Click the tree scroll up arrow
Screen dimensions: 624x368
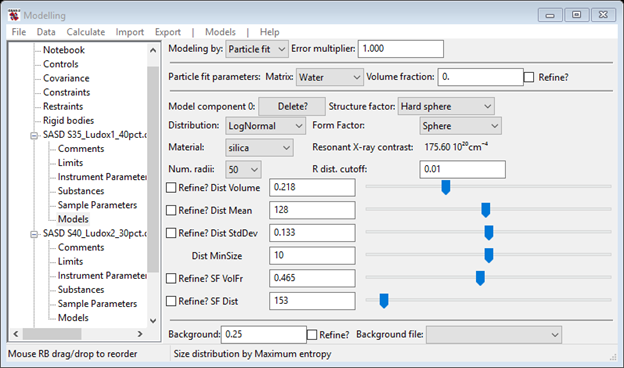[153, 50]
